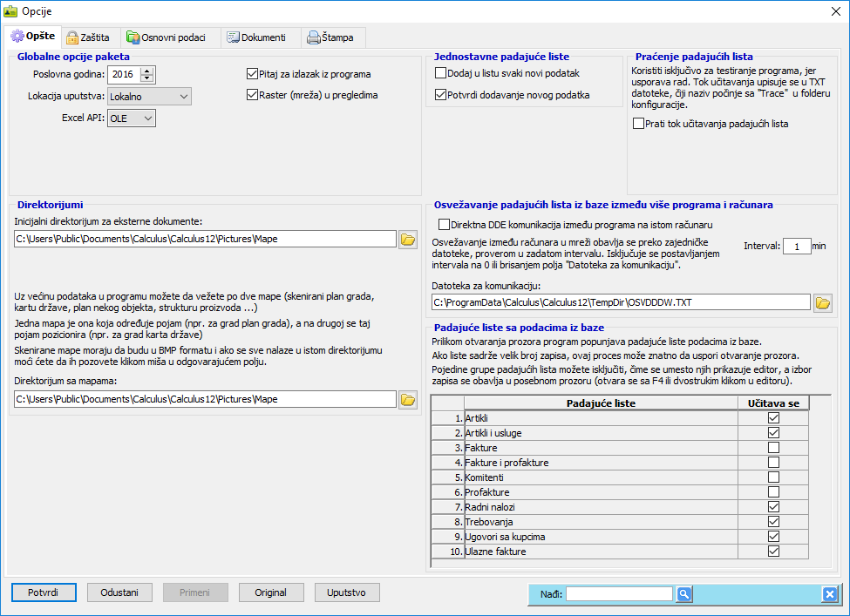
Task: Browse file for Datoteka za komunikaciju
Action: coord(822,303)
